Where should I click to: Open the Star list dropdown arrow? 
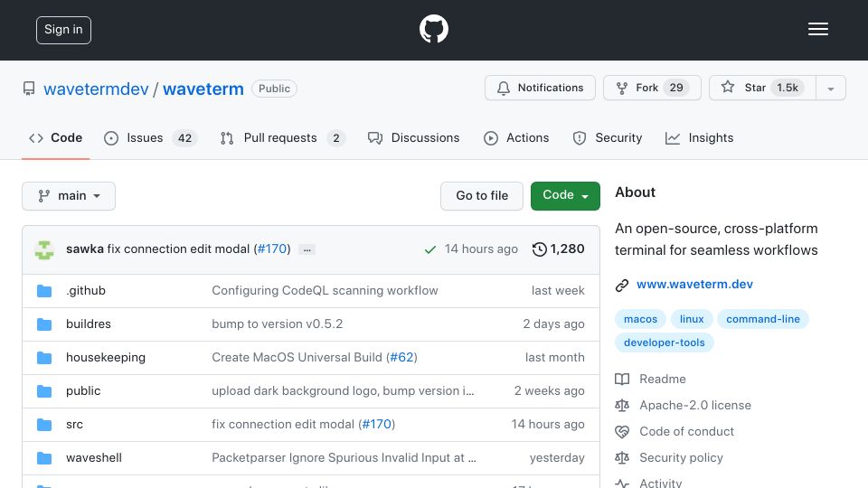click(x=830, y=88)
